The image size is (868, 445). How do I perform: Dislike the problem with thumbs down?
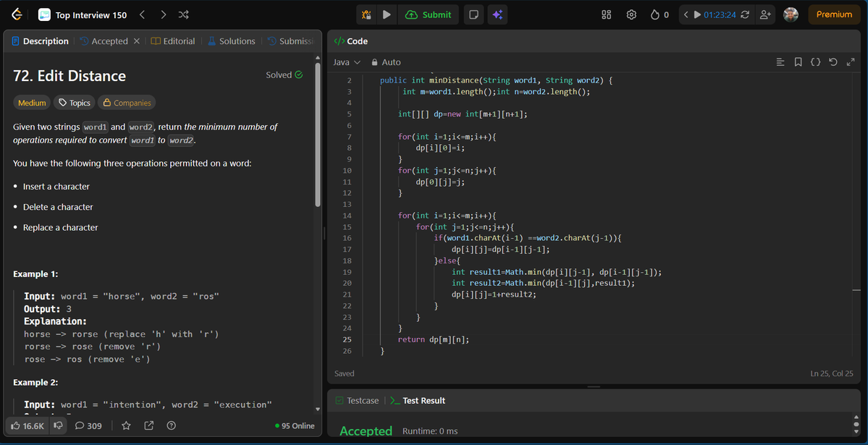(58, 425)
